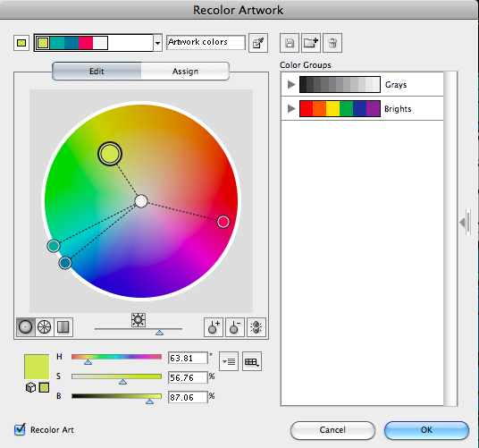Open the swatch library limit menu

[252, 361]
